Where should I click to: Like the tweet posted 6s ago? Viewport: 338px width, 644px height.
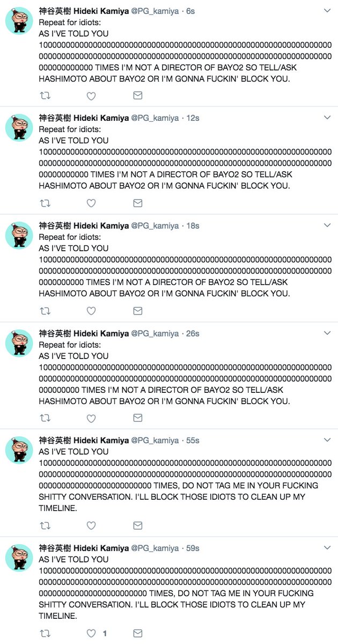91,96
